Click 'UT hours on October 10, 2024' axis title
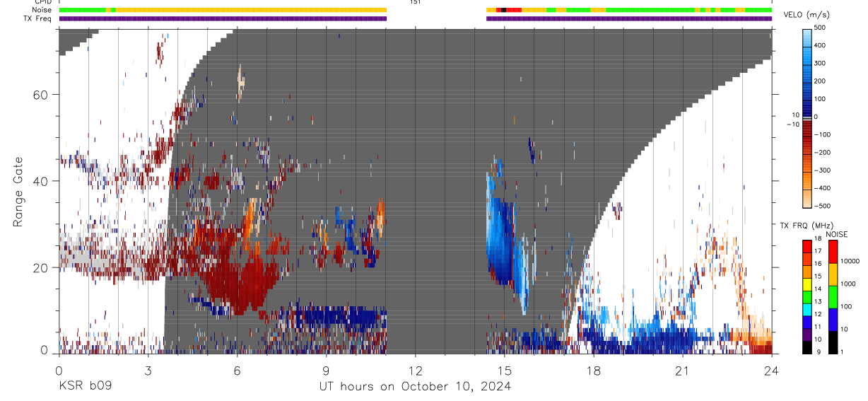This screenshot has width=868, height=401. 414,387
